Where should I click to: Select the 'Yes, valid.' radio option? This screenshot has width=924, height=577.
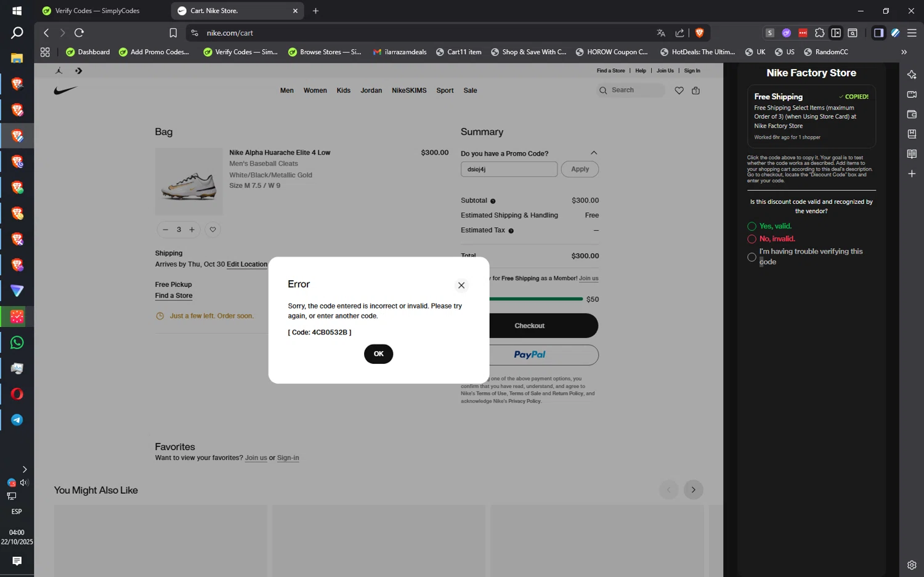click(x=752, y=227)
